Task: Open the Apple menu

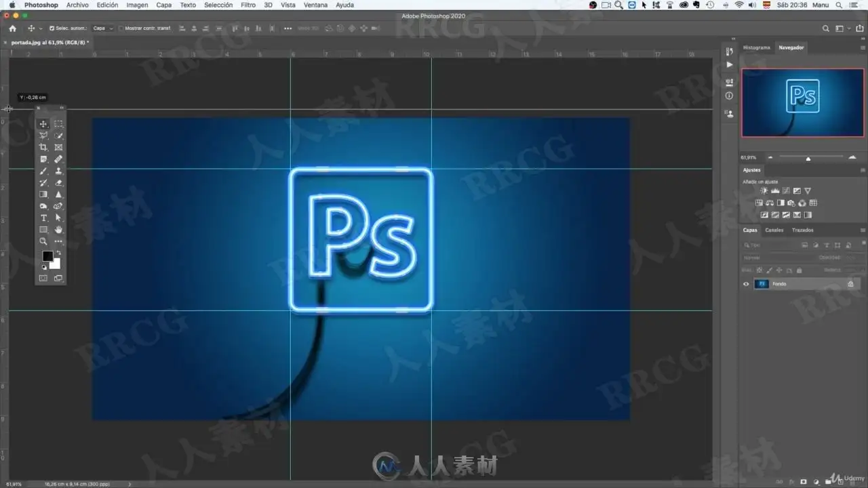Action: [12, 5]
